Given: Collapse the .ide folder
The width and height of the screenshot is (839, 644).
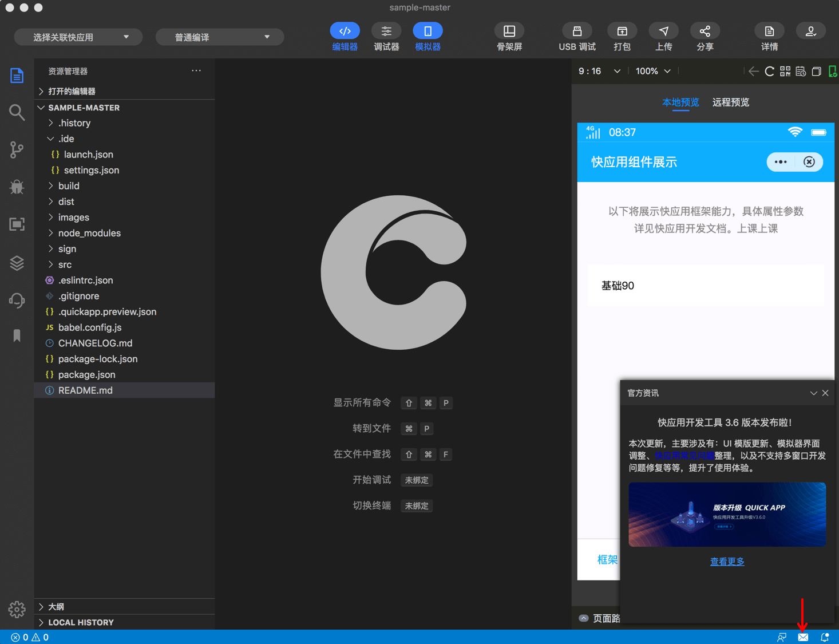Looking at the screenshot, I should point(66,139).
